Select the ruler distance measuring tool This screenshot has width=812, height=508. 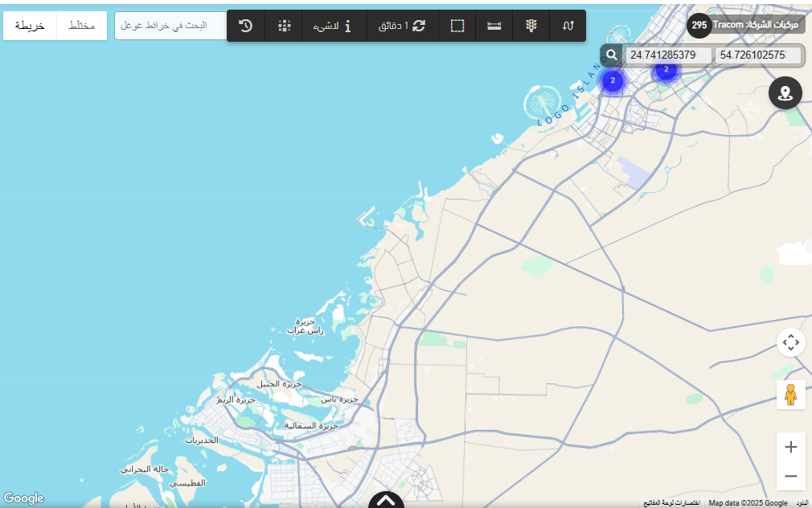pos(494,26)
